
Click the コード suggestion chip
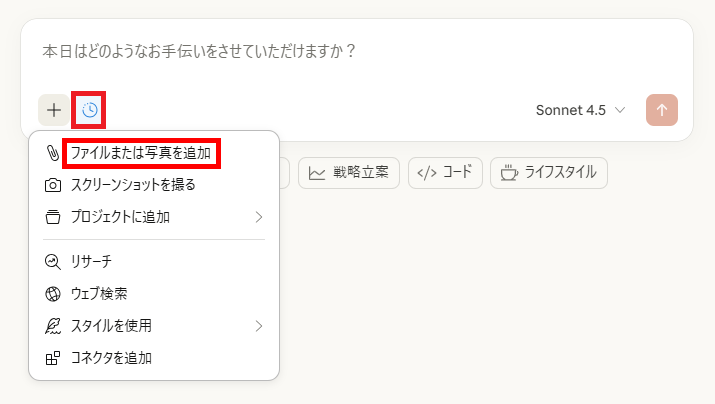[445, 173]
